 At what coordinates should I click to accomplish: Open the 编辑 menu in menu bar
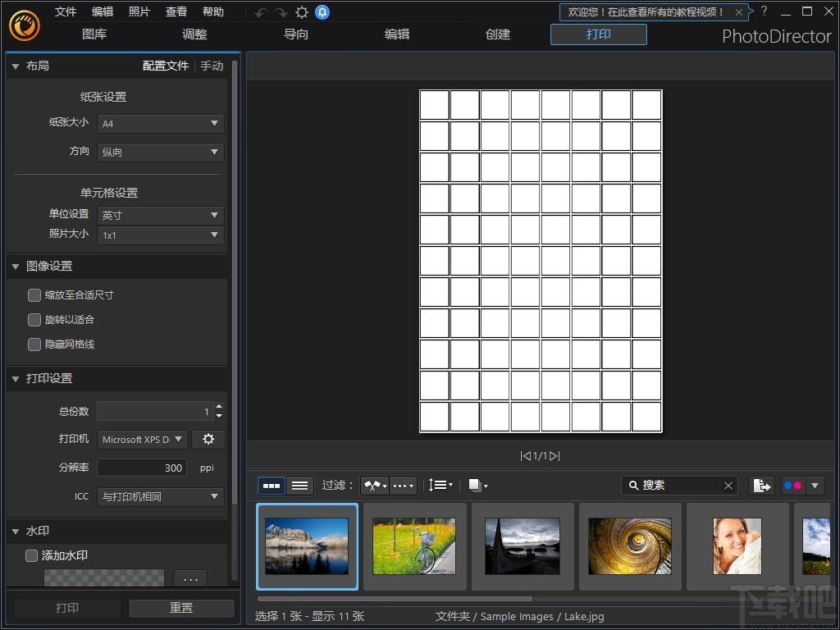[103, 11]
